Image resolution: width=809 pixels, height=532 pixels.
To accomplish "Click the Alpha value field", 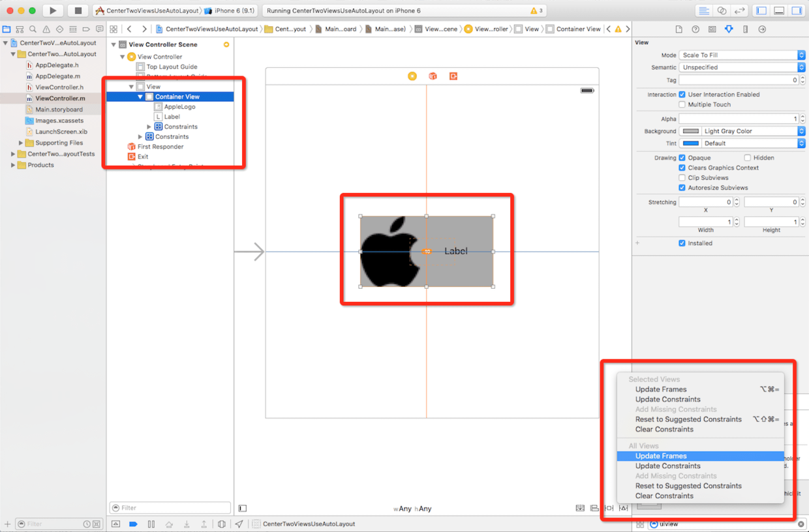I will (x=739, y=119).
